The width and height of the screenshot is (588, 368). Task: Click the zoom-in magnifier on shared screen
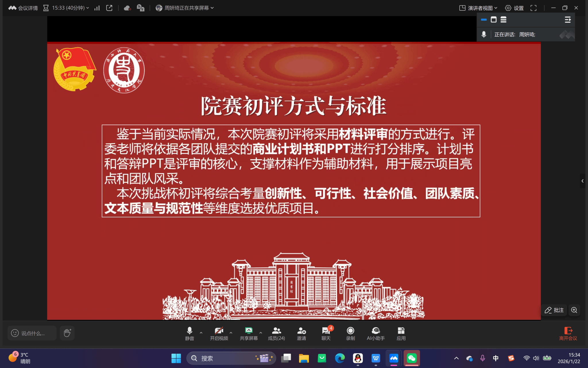(x=574, y=310)
